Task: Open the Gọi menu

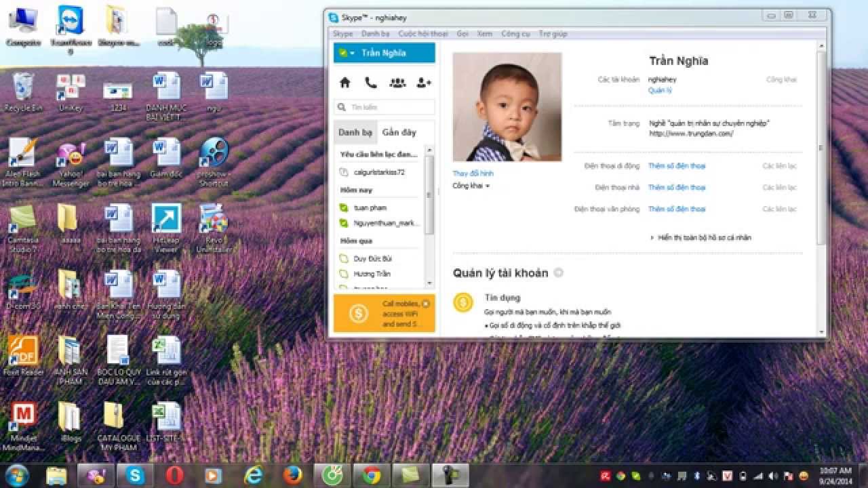Action: (x=462, y=33)
